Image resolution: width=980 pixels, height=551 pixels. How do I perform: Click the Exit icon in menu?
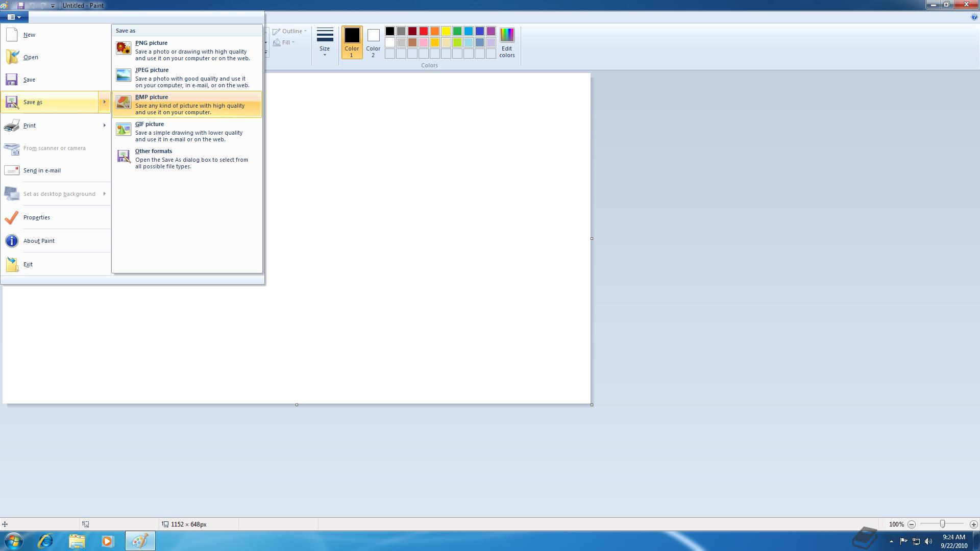coord(12,264)
